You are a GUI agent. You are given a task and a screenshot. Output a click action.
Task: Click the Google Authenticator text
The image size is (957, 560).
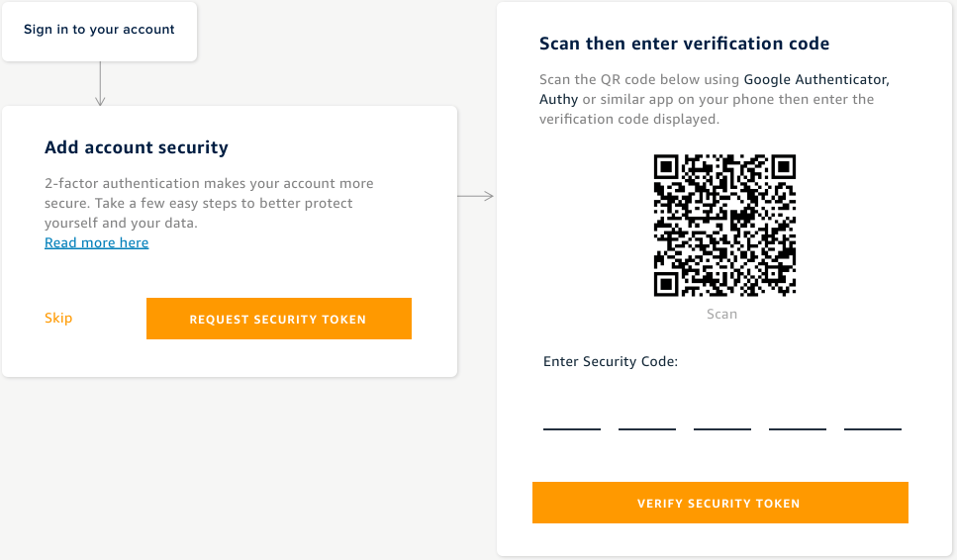[816, 80]
